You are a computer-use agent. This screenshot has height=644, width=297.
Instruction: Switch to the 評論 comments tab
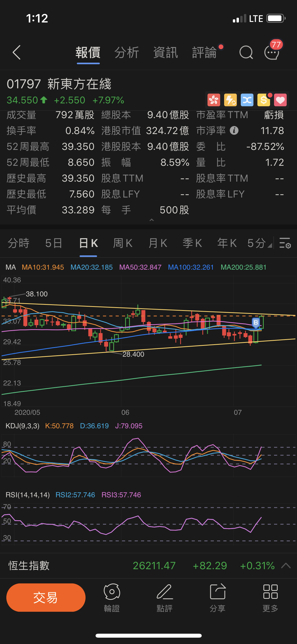point(204,53)
